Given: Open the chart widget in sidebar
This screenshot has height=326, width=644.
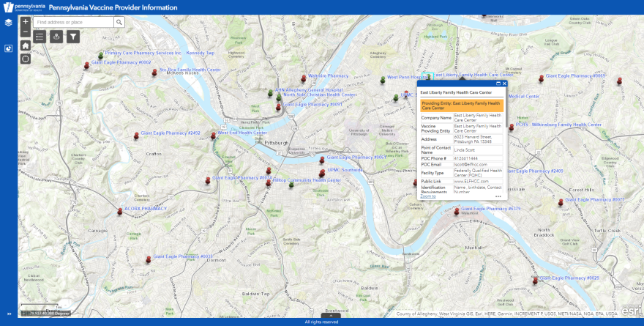Looking at the screenshot, I should click(8, 49).
